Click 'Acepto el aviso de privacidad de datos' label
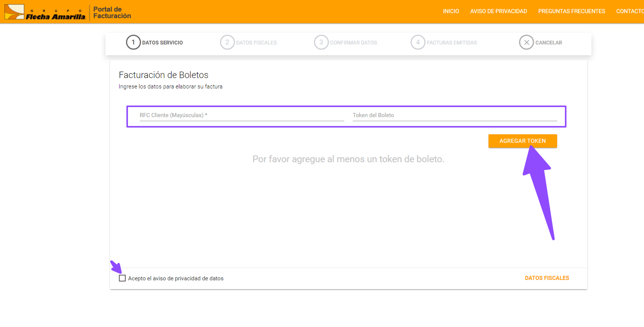 176,278
